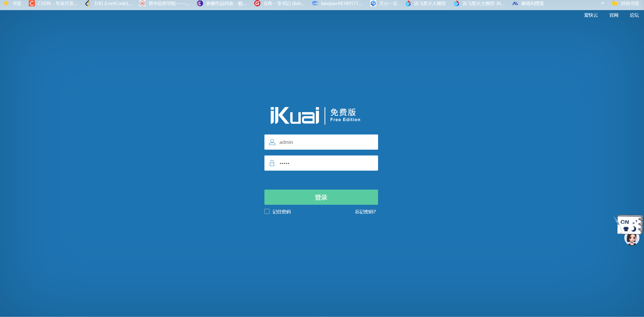Open the 晋中信息学院 bookmark
This screenshot has height=317, width=644.
[164, 4]
